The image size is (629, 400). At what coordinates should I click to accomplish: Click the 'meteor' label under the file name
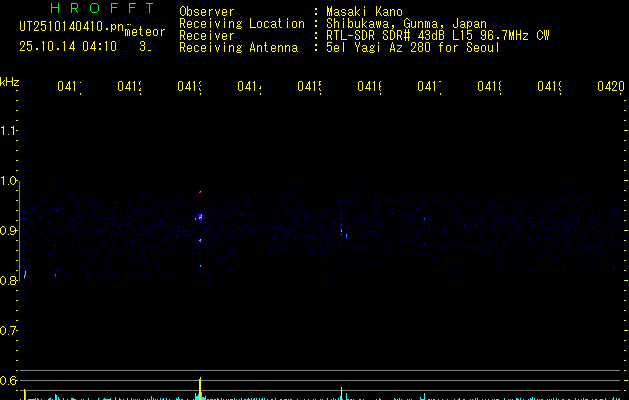pyautogui.click(x=145, y=32)
